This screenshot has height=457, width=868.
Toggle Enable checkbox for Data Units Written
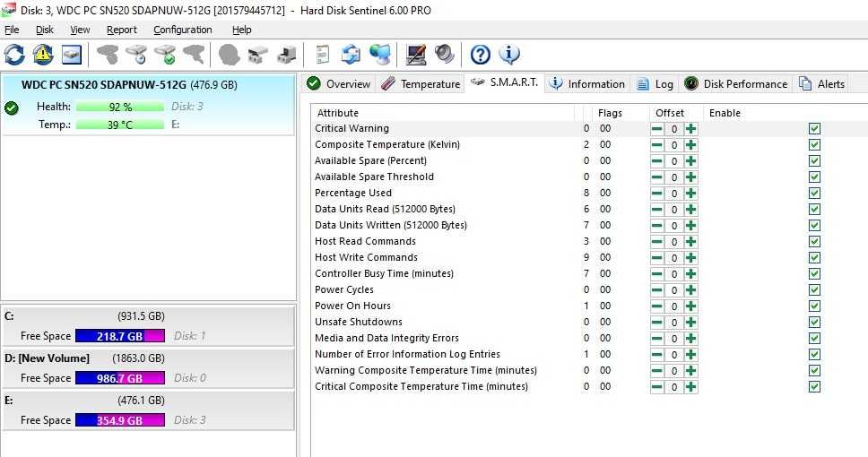814,226
